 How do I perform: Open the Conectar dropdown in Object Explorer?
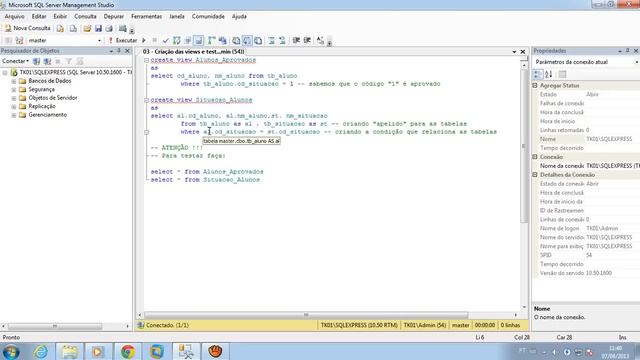coord(16,61)
